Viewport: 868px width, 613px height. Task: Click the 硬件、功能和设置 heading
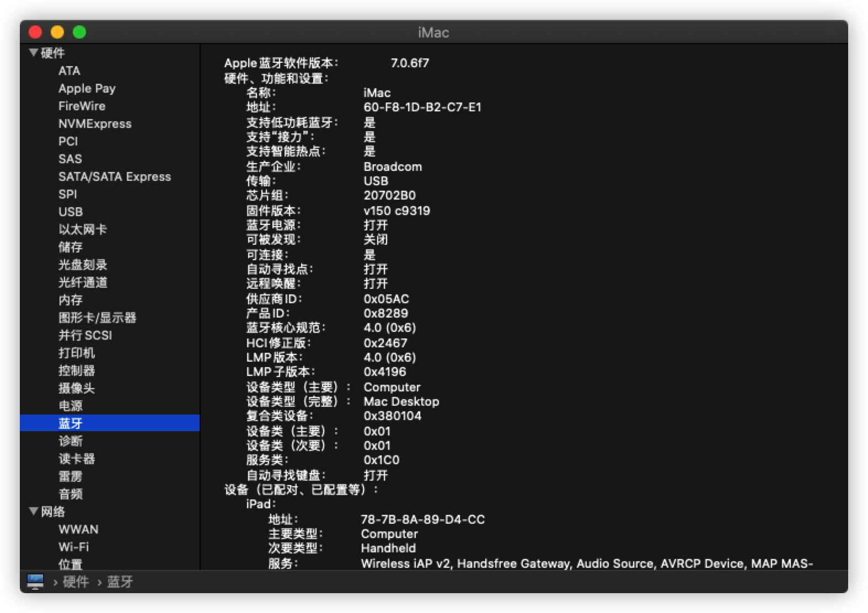(x=276, y=78)
